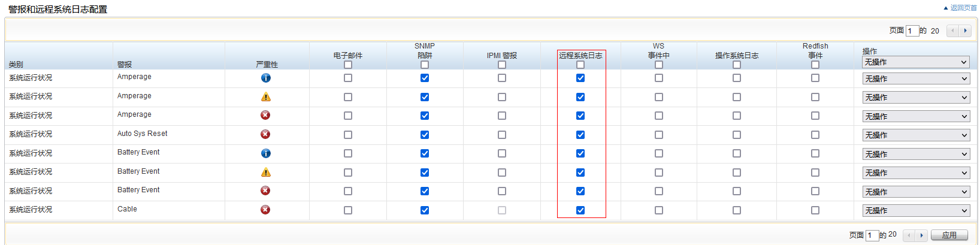Go to next page with bottom arrow
980x245 pixels.
coord(921,235)
